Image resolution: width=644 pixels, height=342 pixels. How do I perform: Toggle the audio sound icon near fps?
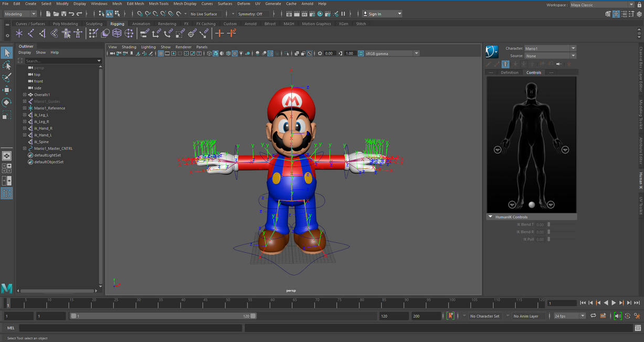coord(617,316)
